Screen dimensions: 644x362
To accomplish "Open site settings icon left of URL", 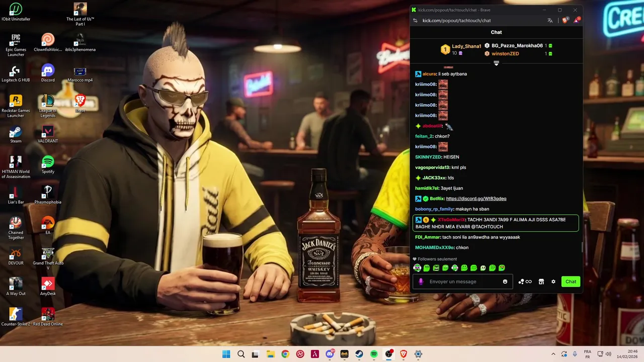I will (x=415, y=21).
